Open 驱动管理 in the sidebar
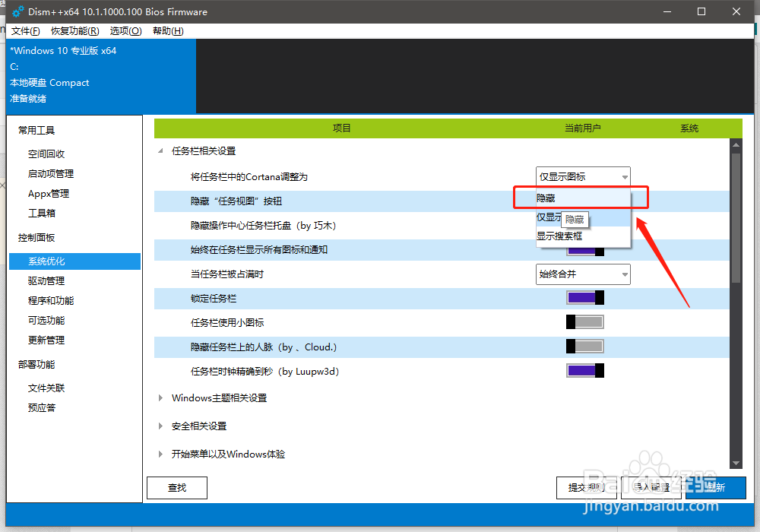This screenshot has width=760, height=532. coord(46,281)
